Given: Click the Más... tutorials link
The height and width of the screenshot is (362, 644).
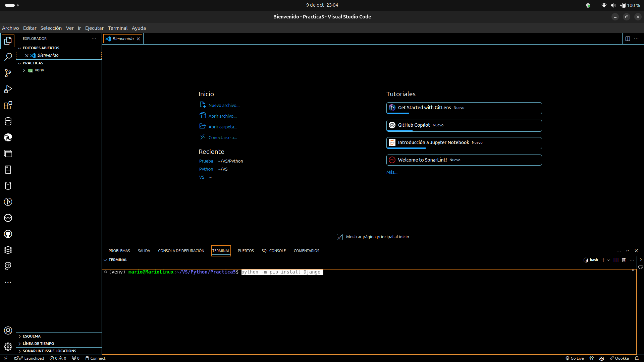Looking at the screenshot, I should pyautogui.click(x=392, y=172).
